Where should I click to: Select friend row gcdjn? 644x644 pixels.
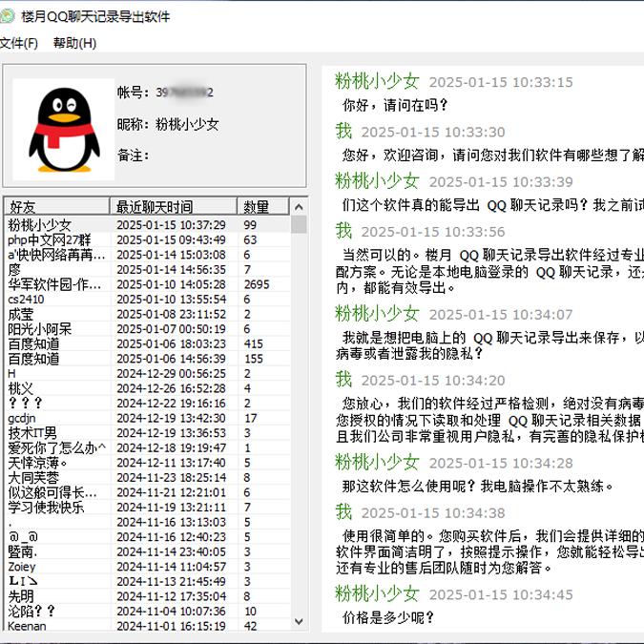point(147,418)
